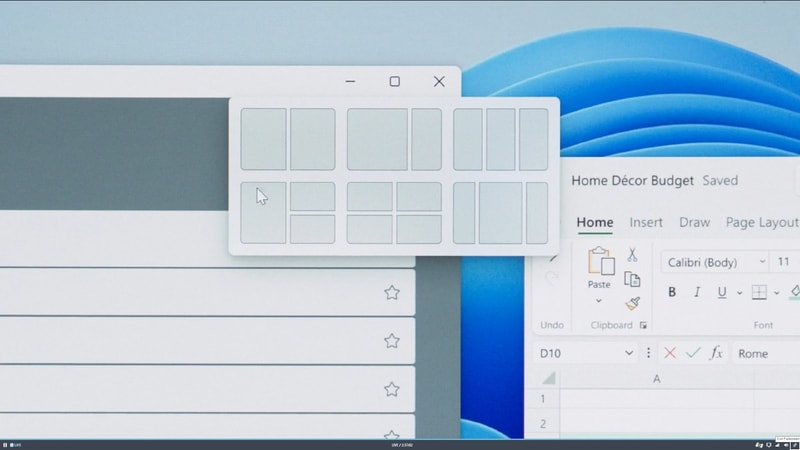800x450 pixels.
Task: Snap to bottom-left zone of four-quadrant layout
Action: click(x=370, y=229)
